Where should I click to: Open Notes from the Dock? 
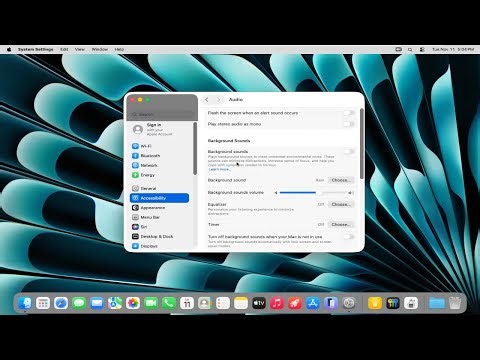click(x=241, y=303)
